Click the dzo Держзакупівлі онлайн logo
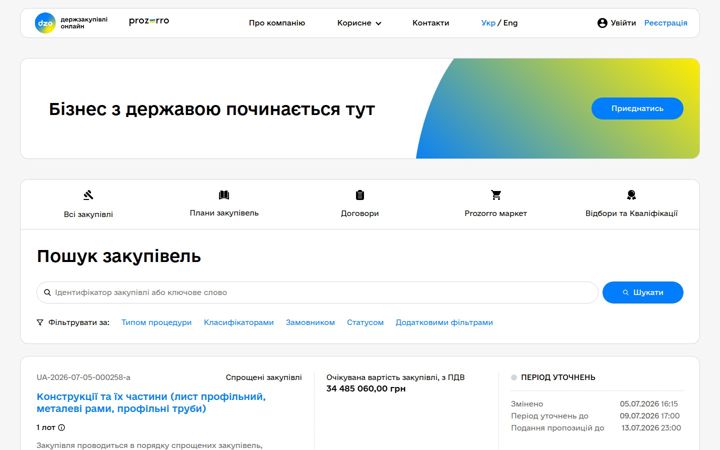 [71, 22]
